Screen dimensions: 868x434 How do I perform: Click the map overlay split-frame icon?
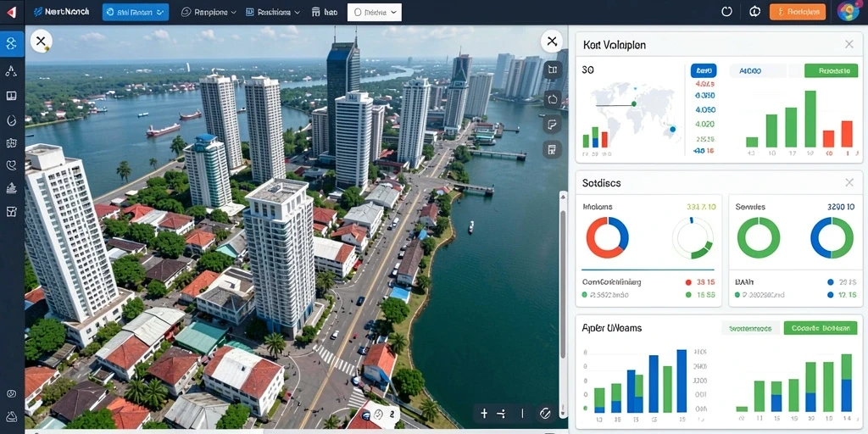552,70
